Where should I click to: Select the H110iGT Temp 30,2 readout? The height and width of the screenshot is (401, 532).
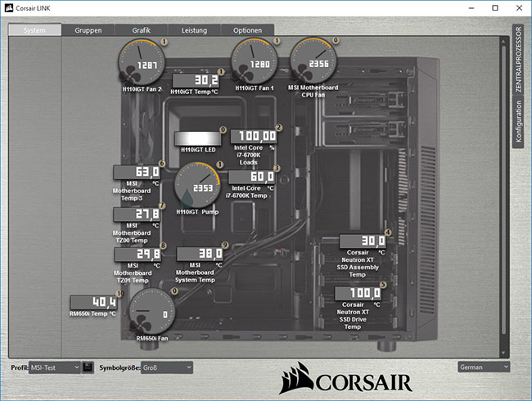pos(196,81)
